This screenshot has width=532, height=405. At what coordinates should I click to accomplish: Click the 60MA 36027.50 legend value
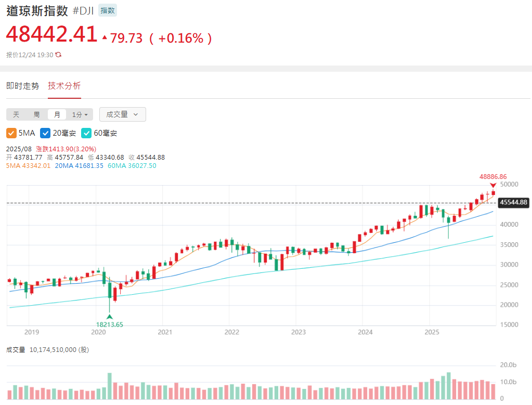pyautogui.click(x=132, y=166)
